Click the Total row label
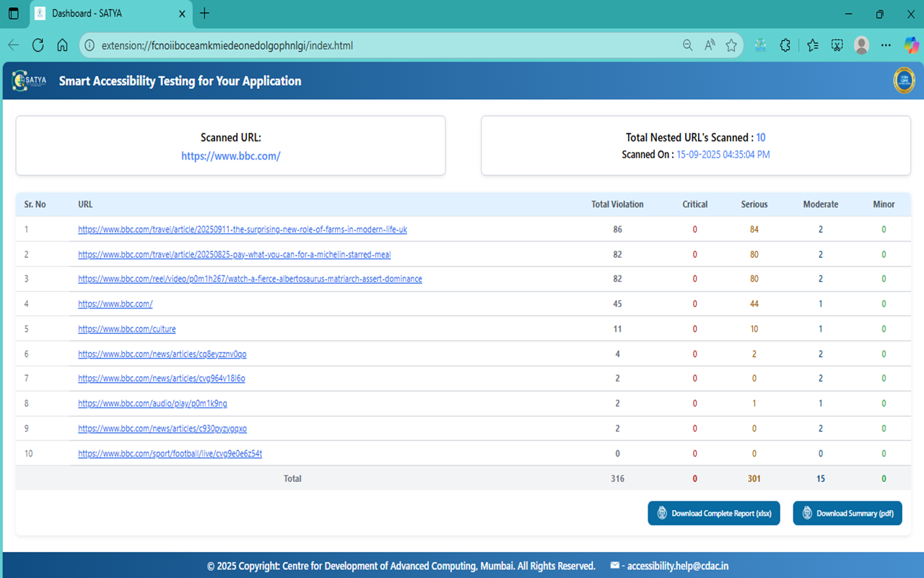The width and height of the screenshot is (924, 578). [292, 478]
